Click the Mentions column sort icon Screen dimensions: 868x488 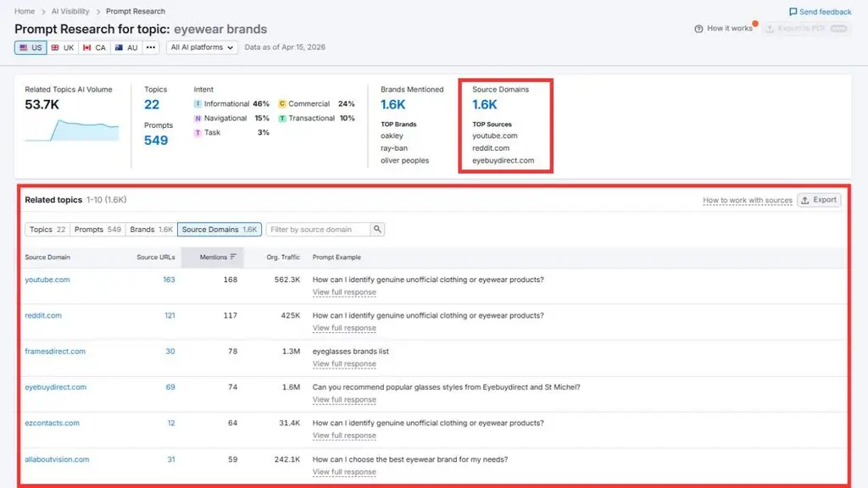[234, 257]
